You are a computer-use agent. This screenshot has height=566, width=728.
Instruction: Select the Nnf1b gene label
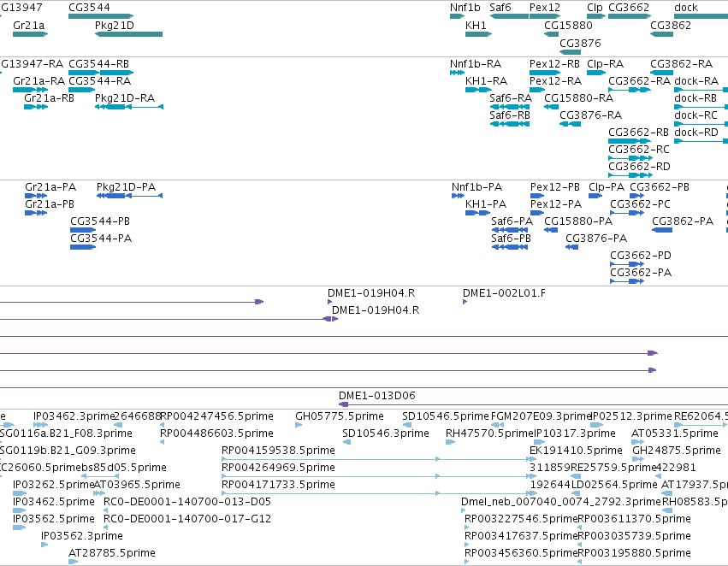point(465,8)
